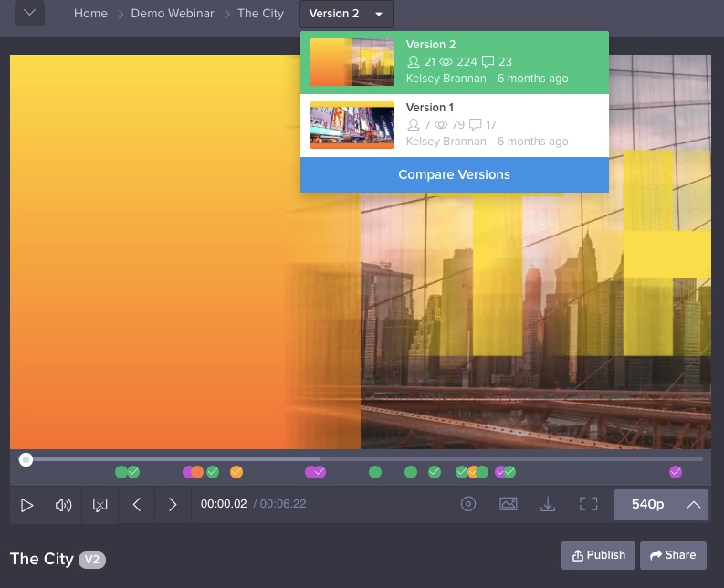Click last purple checkmark marker on timeline
The height and width of the screenshot is (588, 724).
[x=676, y=472]
